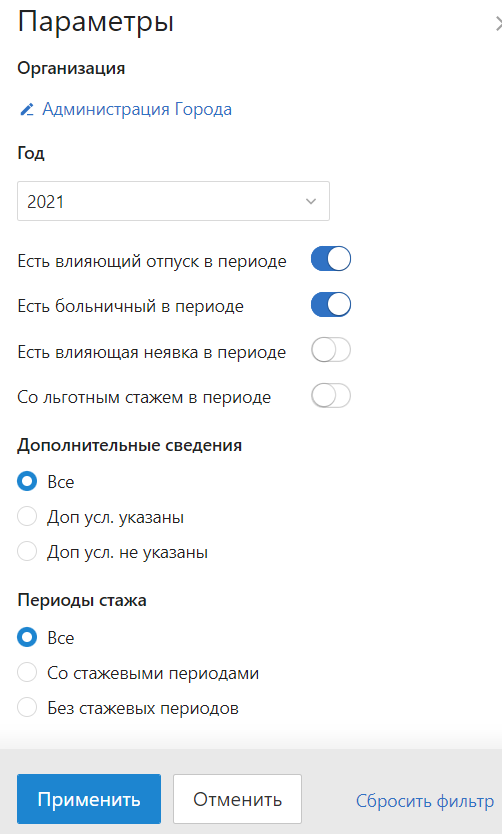Disable Есть влияющий отпуск в периоде toggle
The width and height of the screenshot is (502, 834).
pyautogui.click(x=331, y=259)
